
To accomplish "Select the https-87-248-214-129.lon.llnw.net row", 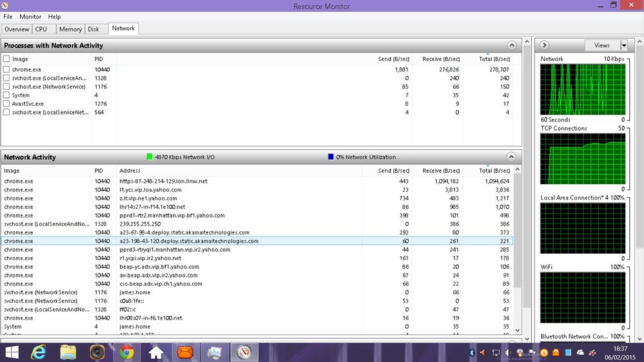I will (x=257, y=181).
